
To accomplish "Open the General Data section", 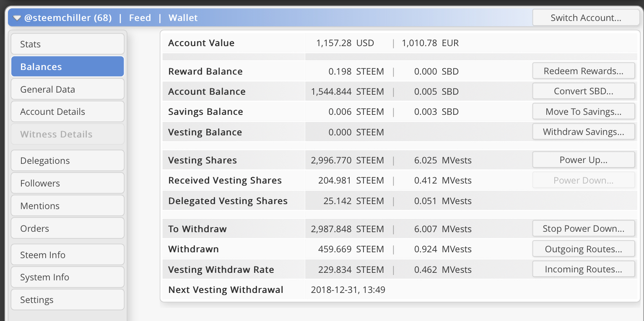I will [x=68, y=89].
